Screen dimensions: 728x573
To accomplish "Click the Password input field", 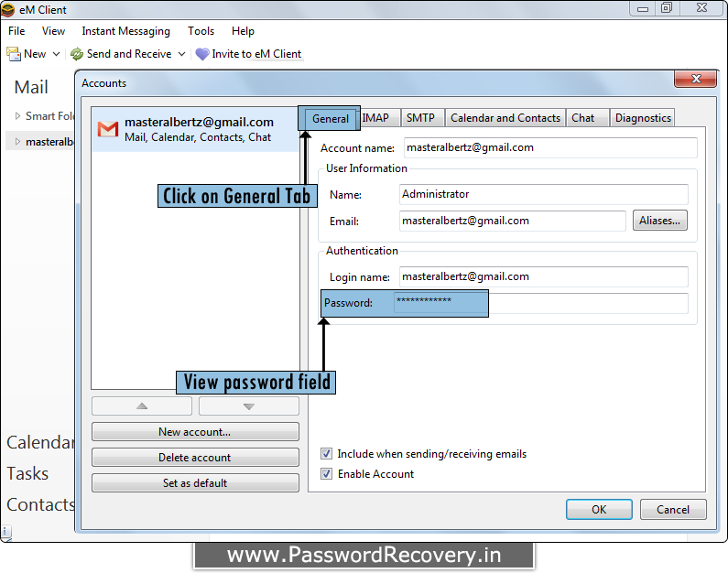I will 541,303.
